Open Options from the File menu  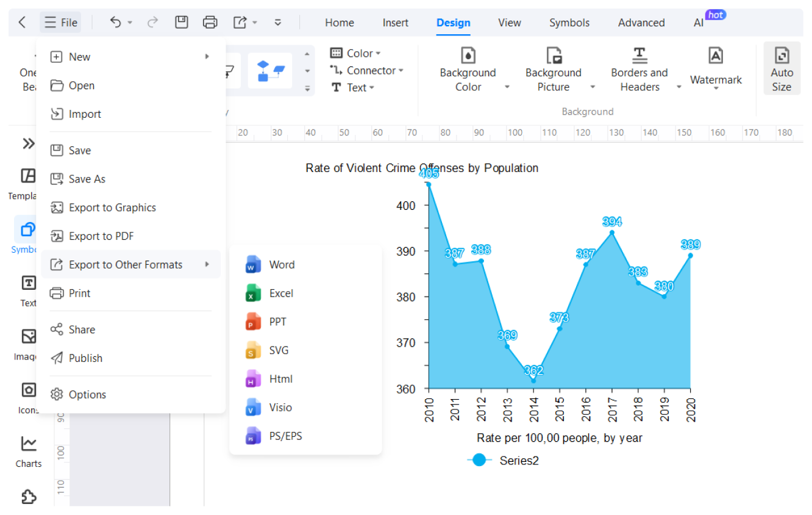[x=131, y=395]
